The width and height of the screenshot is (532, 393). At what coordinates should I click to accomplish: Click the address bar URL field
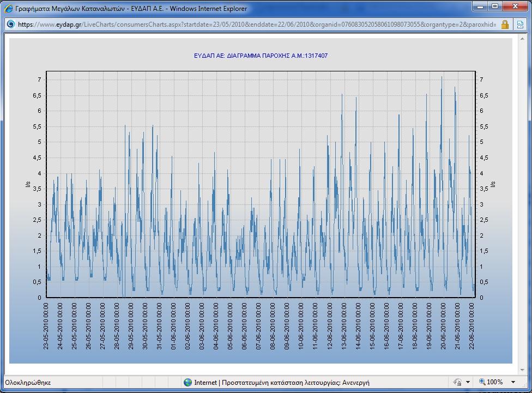click(257, 25)
